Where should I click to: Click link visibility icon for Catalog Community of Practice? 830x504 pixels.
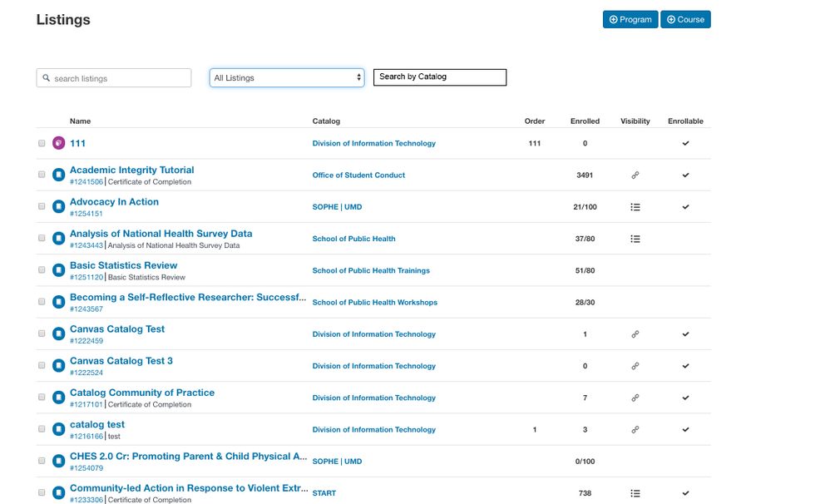(x=635, y=398)
